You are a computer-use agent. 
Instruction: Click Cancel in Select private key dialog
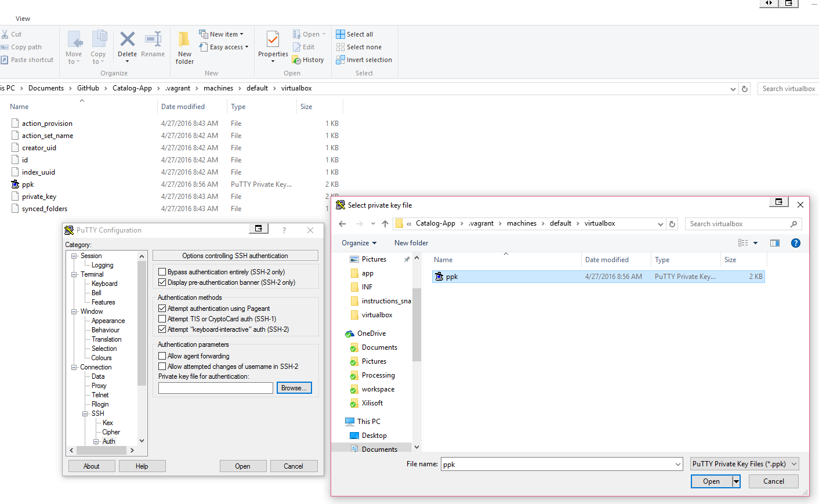coord(774,481)
